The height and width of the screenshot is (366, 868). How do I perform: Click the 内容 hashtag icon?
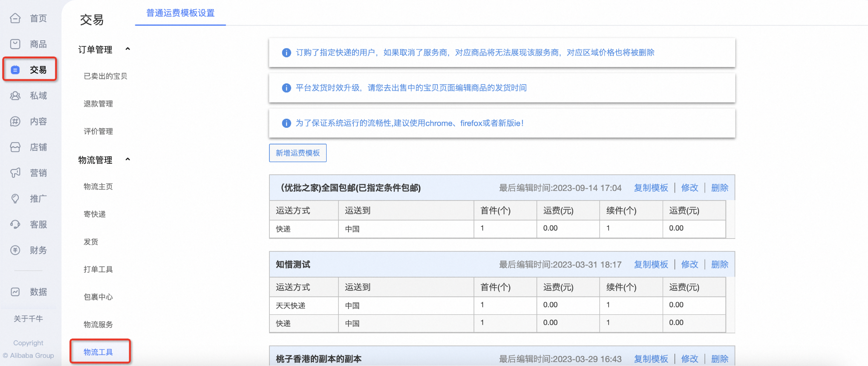tap(15, 121)
